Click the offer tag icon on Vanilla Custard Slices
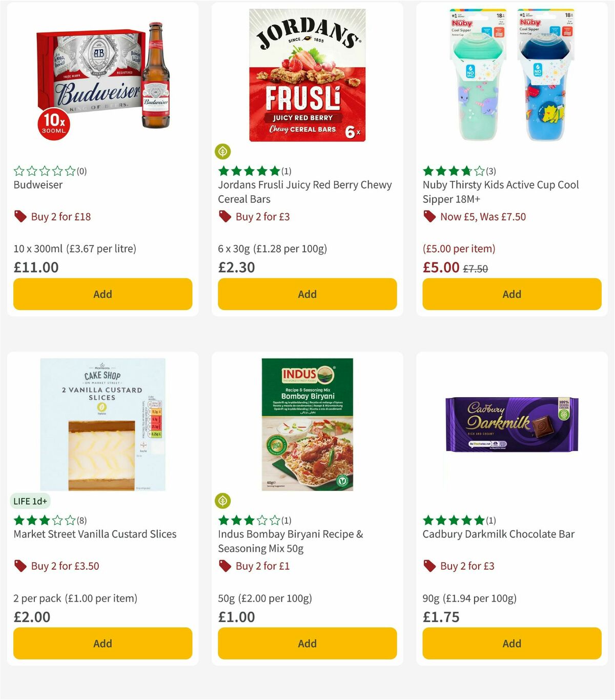Image resolution: width=615 pixels, height=700 pixels. click(x=20, y=566)
